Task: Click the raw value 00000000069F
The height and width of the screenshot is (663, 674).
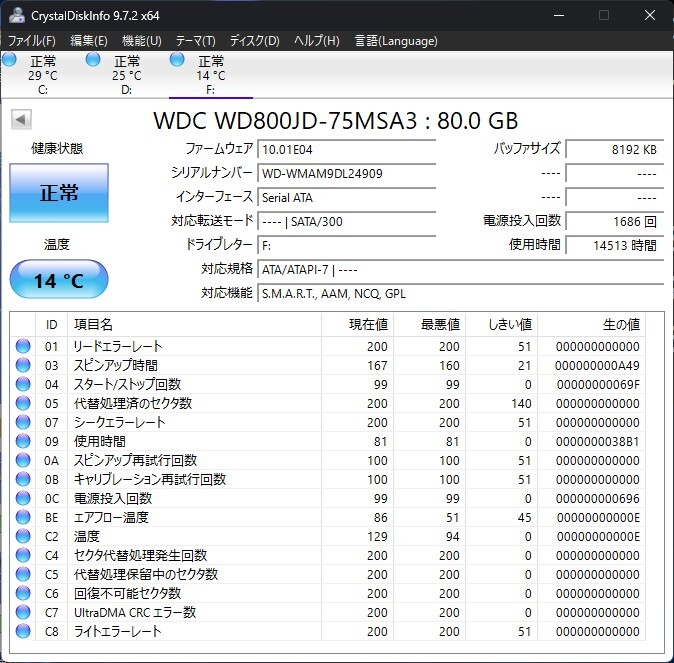Action: tap(598, 384)
